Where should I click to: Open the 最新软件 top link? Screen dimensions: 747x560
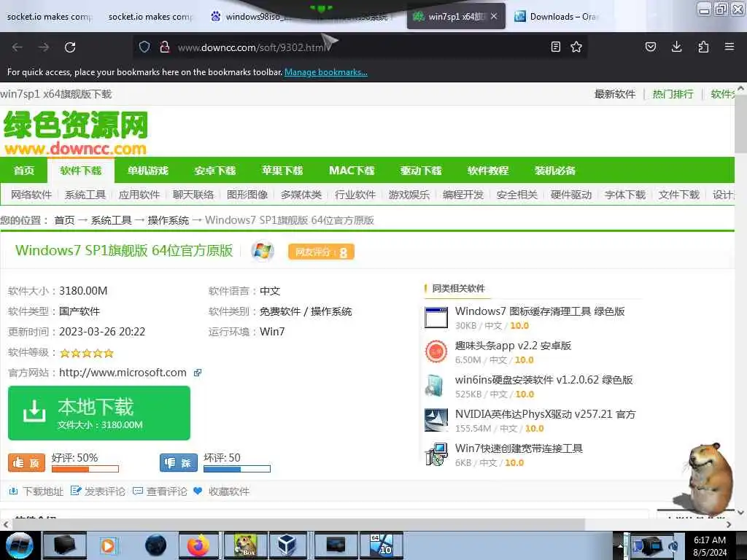pyautogui.click(x=615, y=94)
